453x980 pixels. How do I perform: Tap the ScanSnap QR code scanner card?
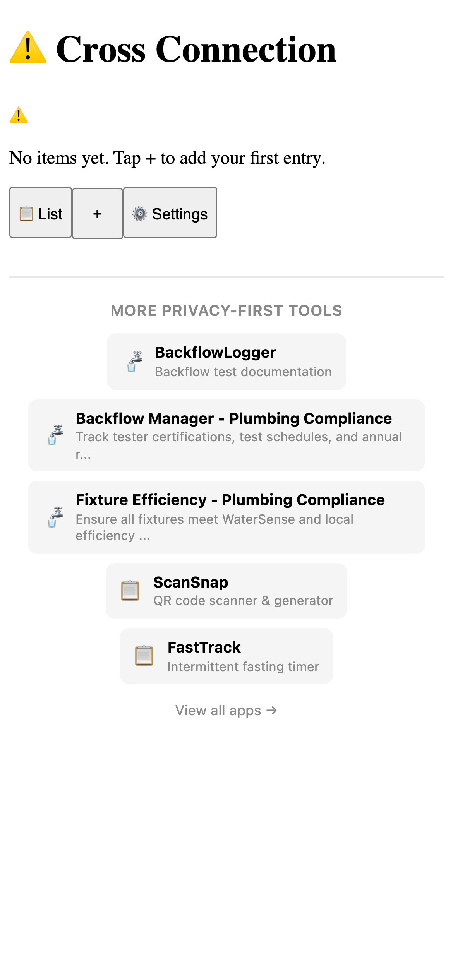point(226,590)
